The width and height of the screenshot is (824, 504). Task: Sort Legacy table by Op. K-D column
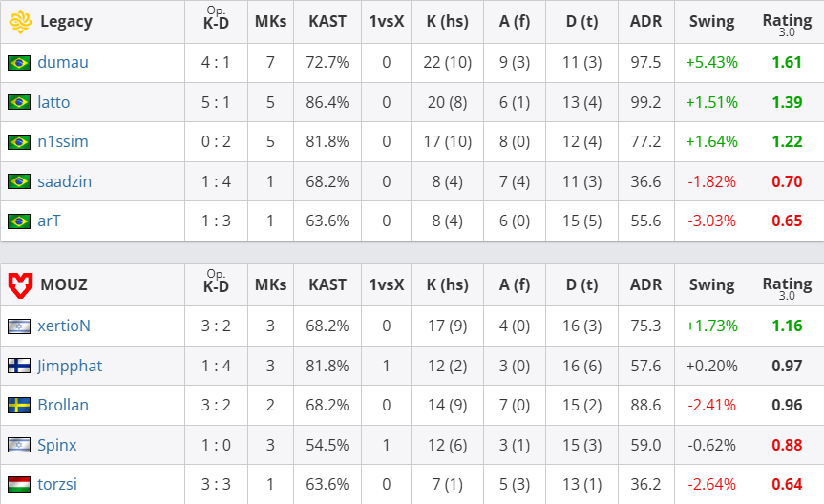tap(216, 22)
